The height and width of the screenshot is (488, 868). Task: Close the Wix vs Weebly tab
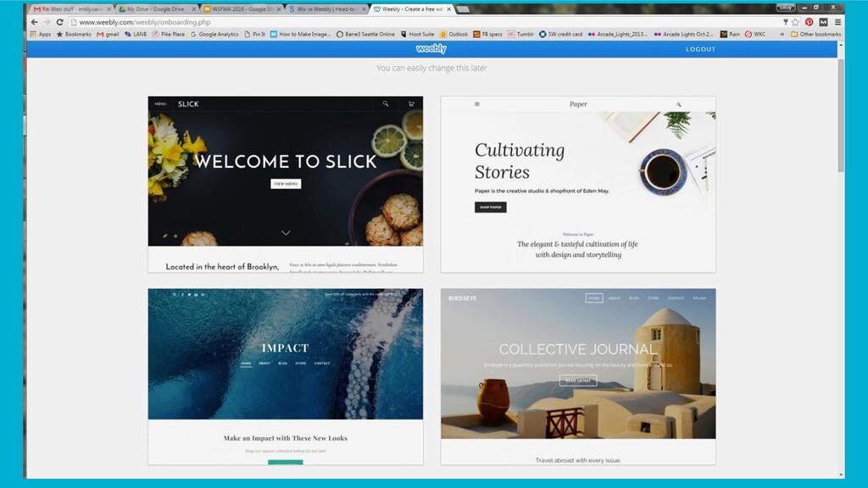(364, 8)
